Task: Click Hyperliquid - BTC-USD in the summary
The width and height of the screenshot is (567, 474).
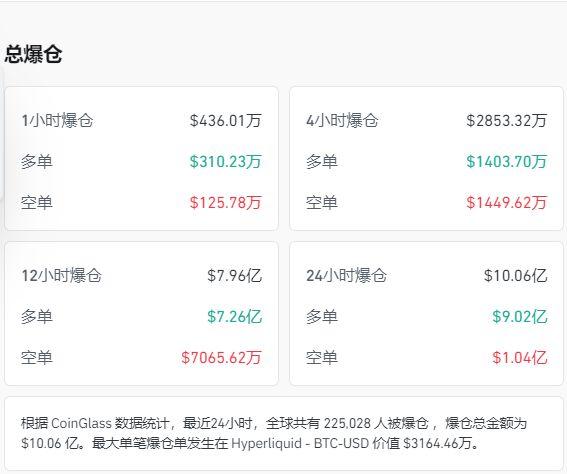Action: 300,443
